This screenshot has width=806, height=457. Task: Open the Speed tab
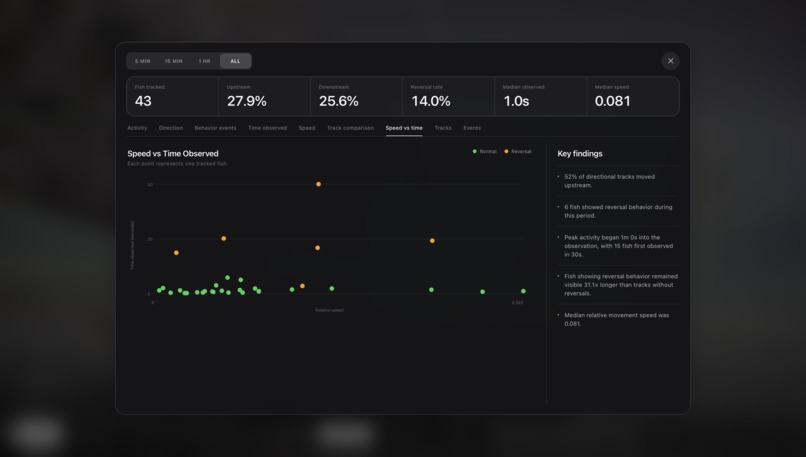[307, 128]
